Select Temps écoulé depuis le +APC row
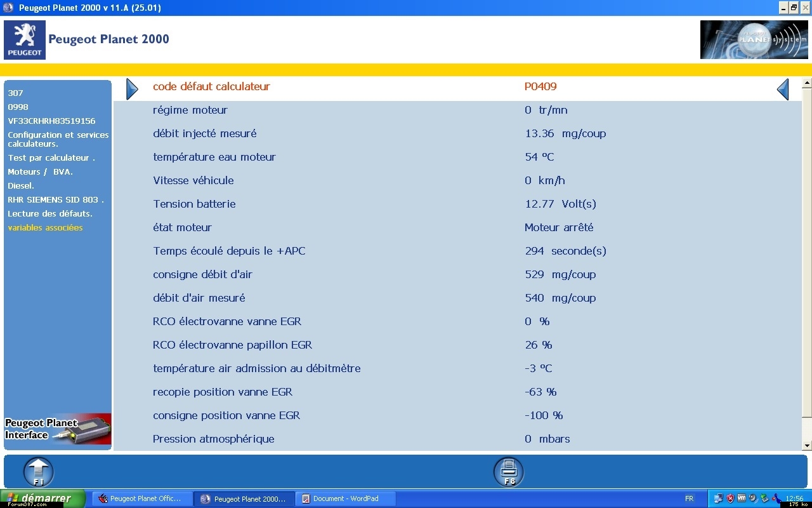Image resolution: width=812 pixels, height=508 pixels. [x=457, y=251]
